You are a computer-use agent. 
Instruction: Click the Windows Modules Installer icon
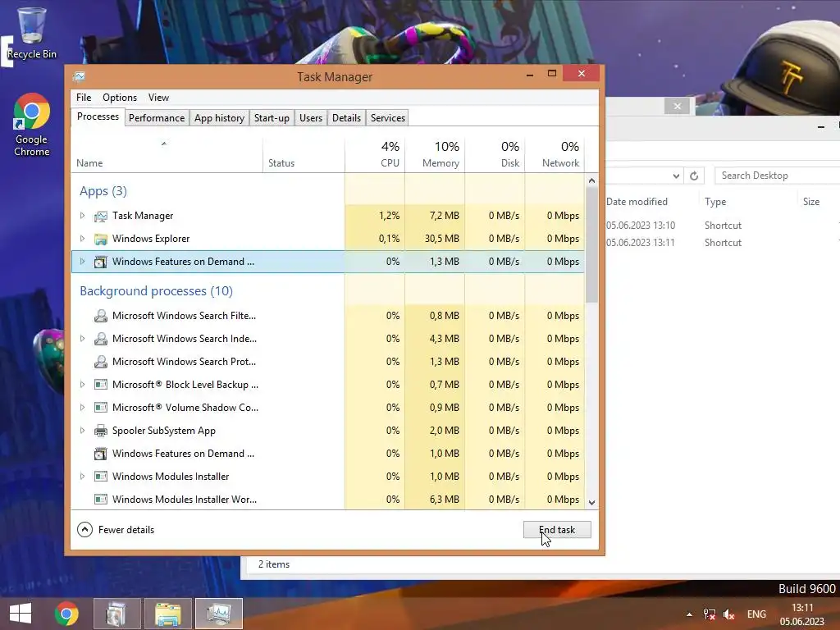pyautogui.click(x=100, y=477)
